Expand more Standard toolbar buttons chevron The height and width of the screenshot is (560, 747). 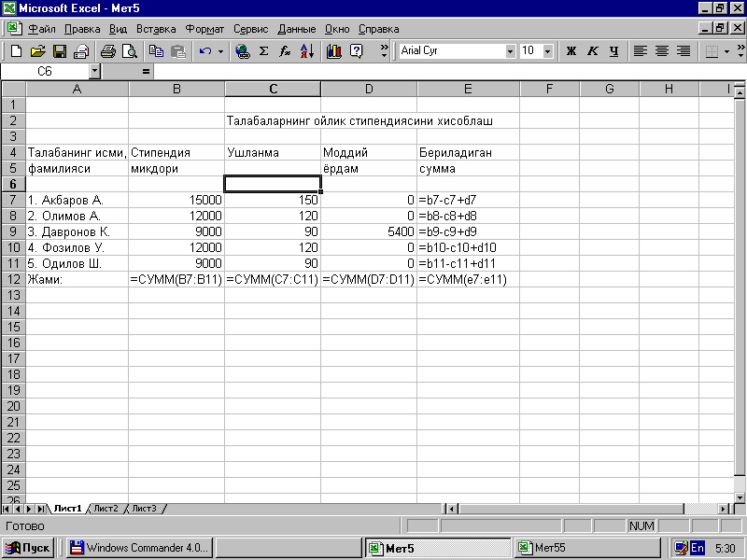384,51
